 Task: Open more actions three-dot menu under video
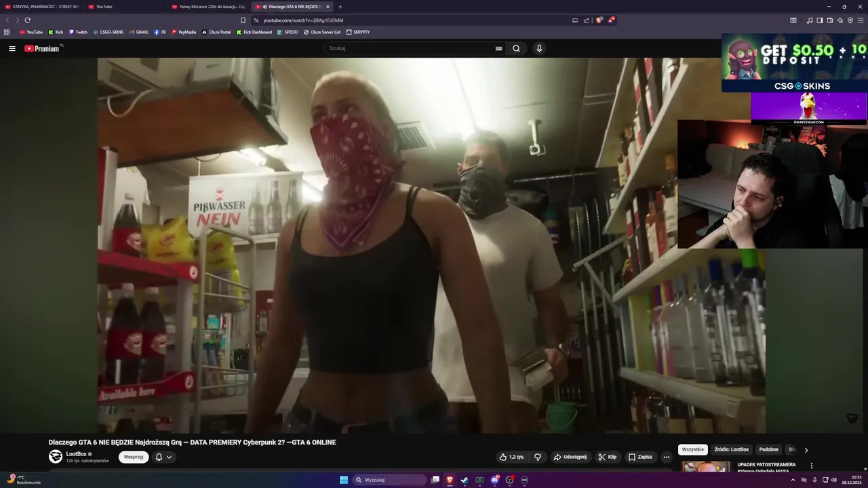pyautogui.click(x=667, y=457)
